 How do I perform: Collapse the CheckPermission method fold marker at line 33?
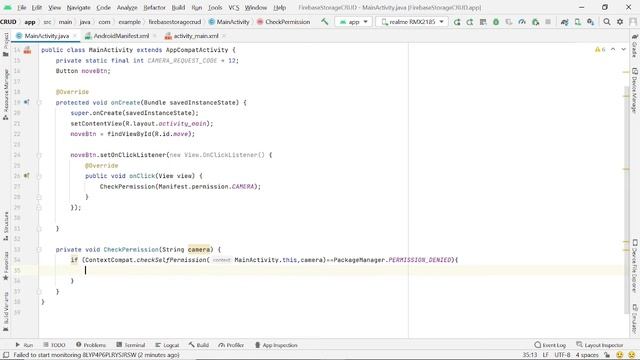pyautogui.click(x=39, y=249)
